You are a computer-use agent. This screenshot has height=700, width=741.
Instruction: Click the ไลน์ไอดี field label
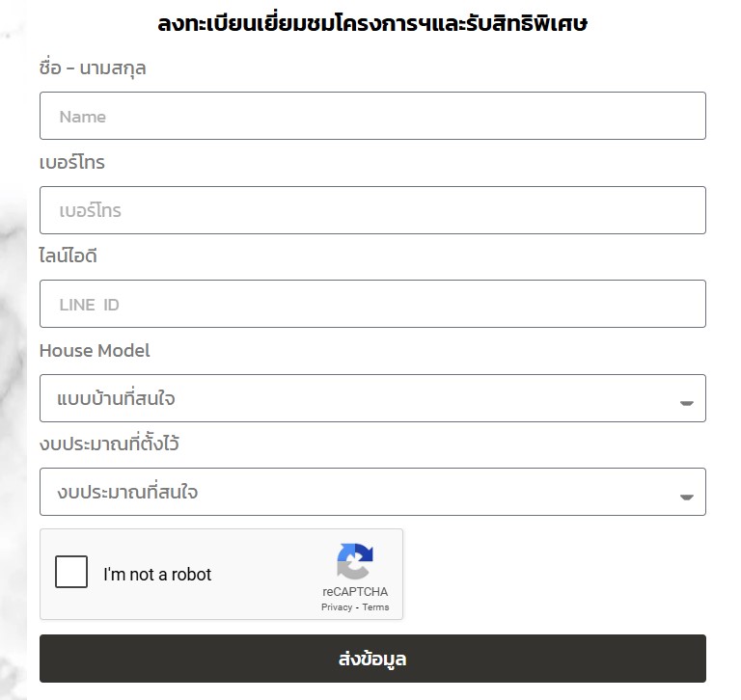pyautogui.click(x=69, y=256)
